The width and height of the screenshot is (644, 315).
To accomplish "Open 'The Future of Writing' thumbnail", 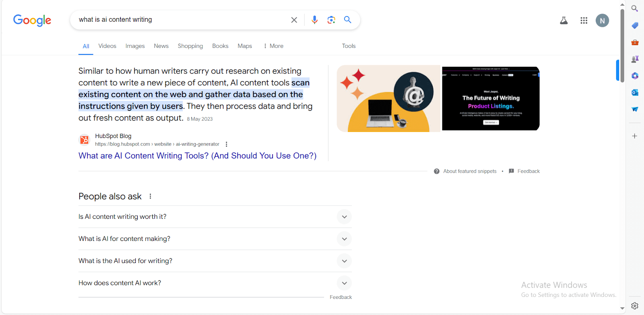I will click(491, 99).
